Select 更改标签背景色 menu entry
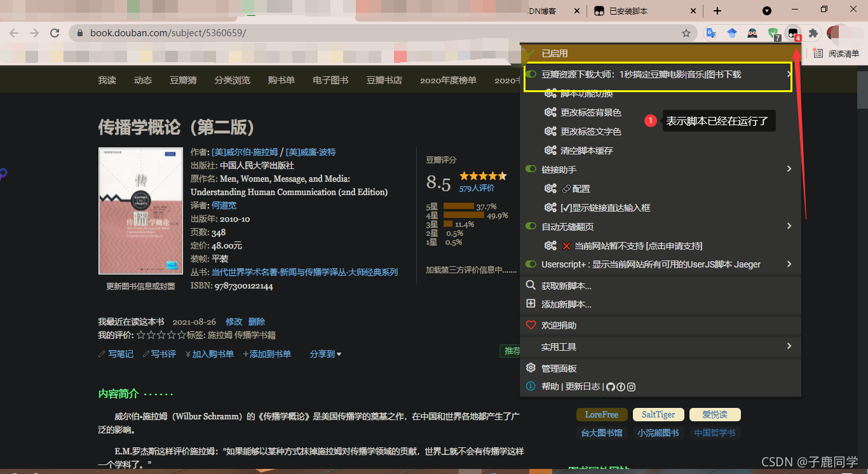Viewport: 868px width, 474px height. 590,112
